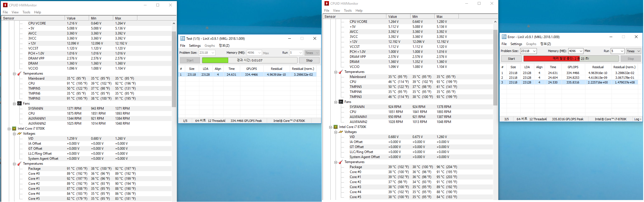
Task: Click the Fans fan icon in left HWMonitor
Action: click(19, 104)
